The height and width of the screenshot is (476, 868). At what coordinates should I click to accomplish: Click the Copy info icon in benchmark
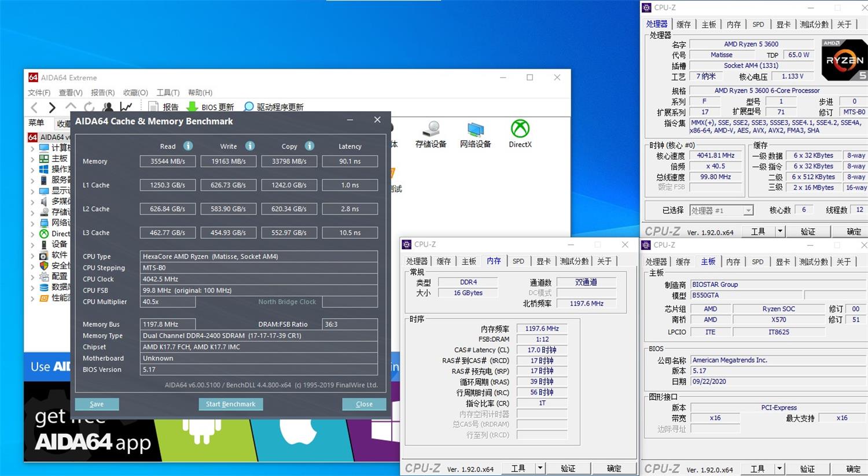pos(310,146)
